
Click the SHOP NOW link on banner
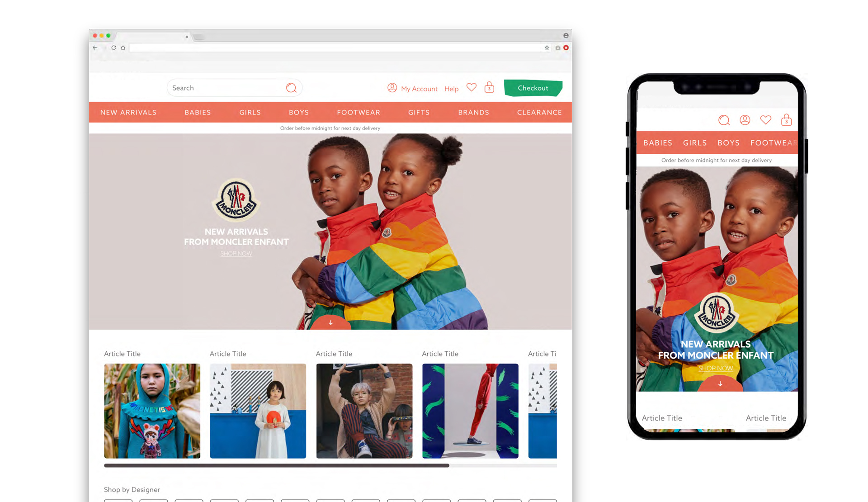click(236, 253)
